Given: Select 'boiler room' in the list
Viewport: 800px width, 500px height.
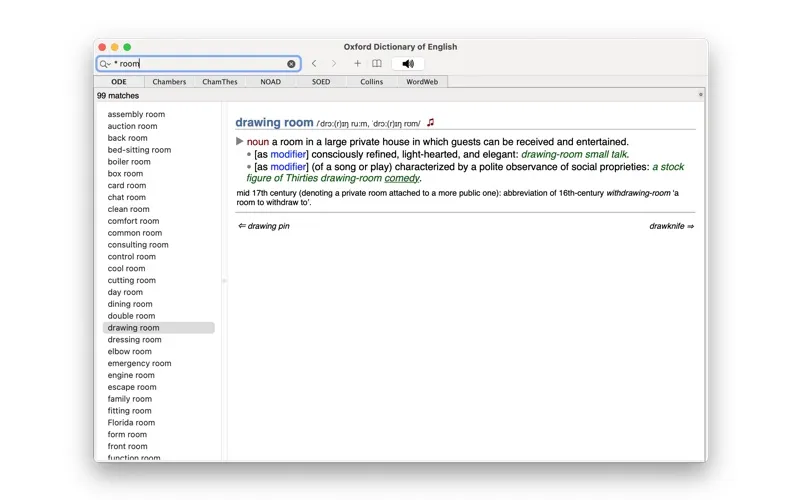Looking at the screenshot, I should tap(129, 162).
